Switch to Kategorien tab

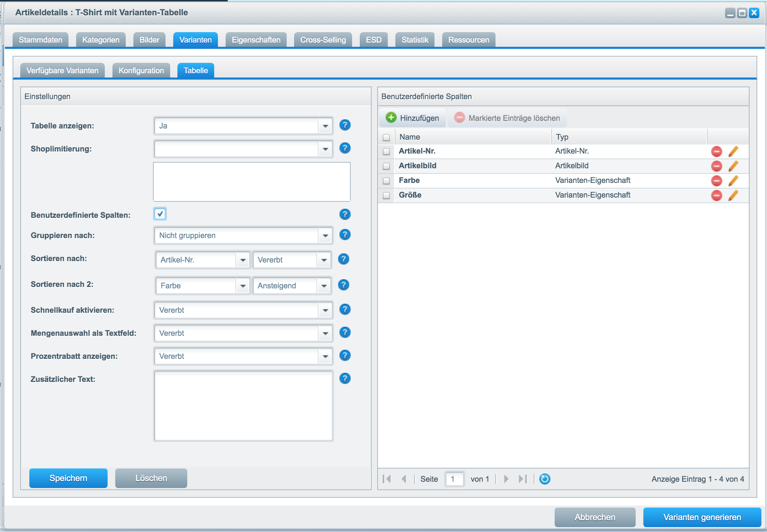coord(101,40)
